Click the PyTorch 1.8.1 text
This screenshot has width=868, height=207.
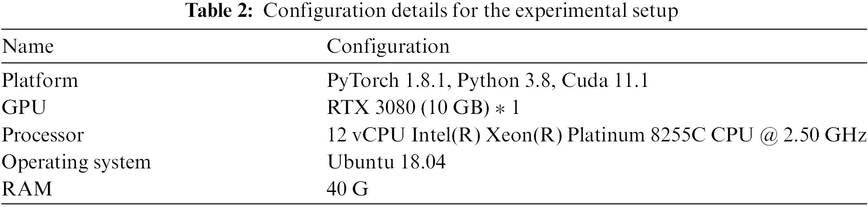pyautogui.click(x=388, y=81)
